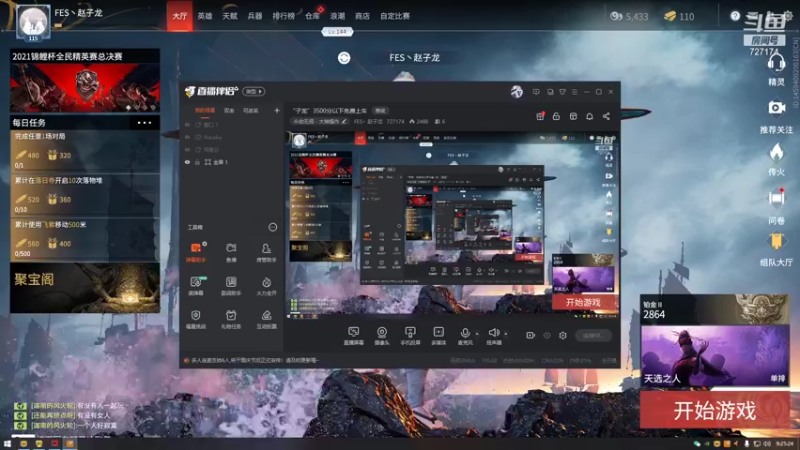
Task: Open the 鱼塘 tool in the toolbox
Action: (x=231, y=252)
